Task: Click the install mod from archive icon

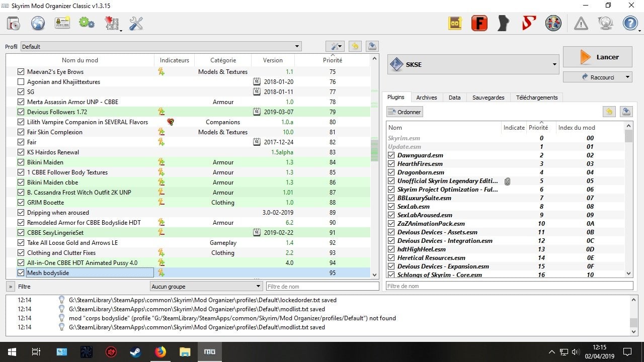Action: [x=14, y=23]
